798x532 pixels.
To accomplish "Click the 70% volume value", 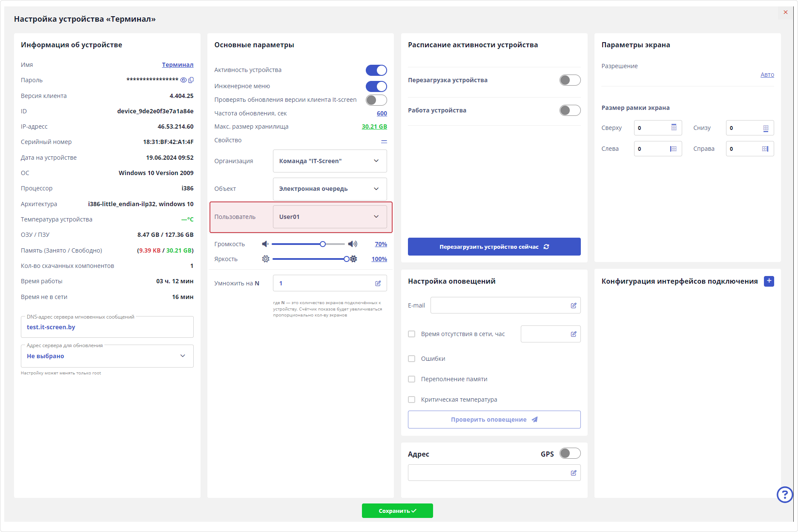I will click(381, 244).
